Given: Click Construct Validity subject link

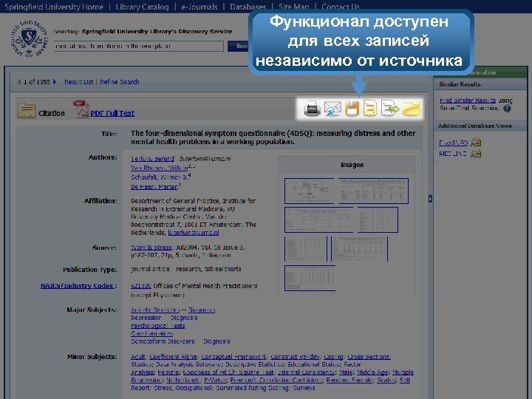Looking at the screenshot, I should click(295, 357).
